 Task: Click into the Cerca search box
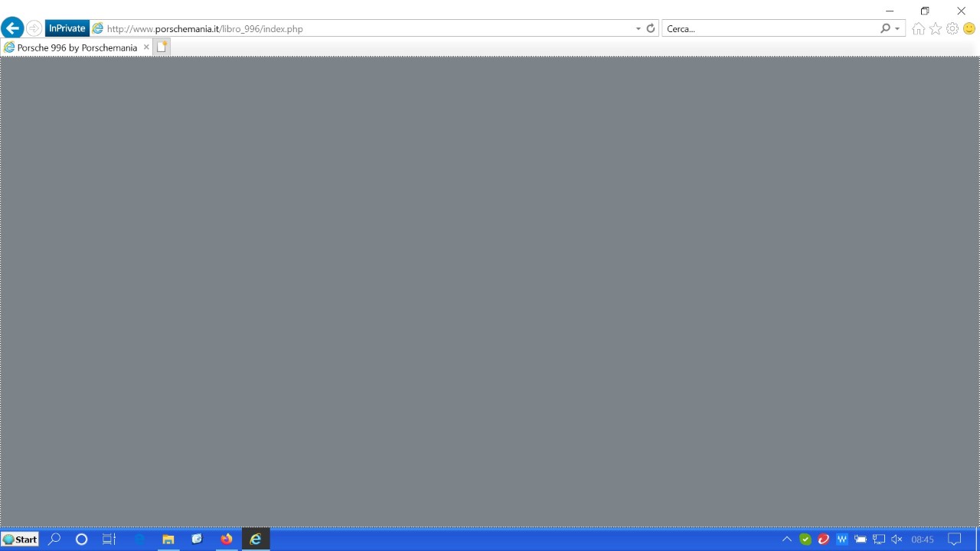pyautogui.click(x=769, y=28)
